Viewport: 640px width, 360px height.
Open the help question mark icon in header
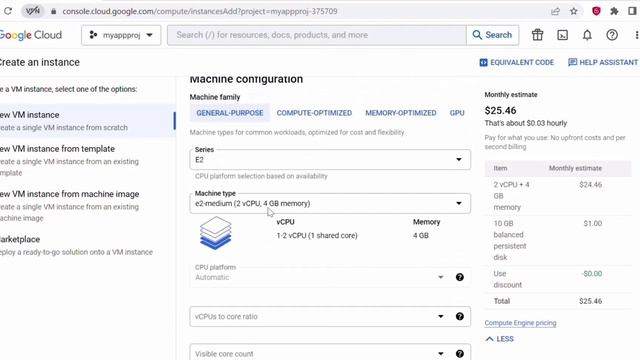coord(612,35)
